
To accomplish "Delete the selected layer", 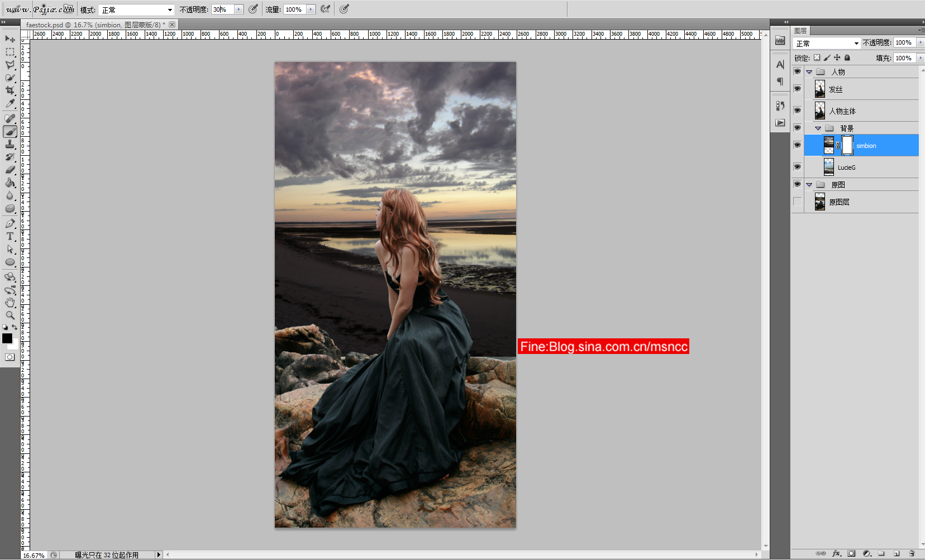I will click(912, 553).
